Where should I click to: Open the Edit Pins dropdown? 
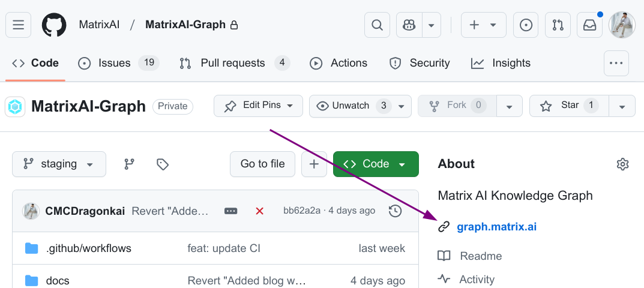coord(259,106)
